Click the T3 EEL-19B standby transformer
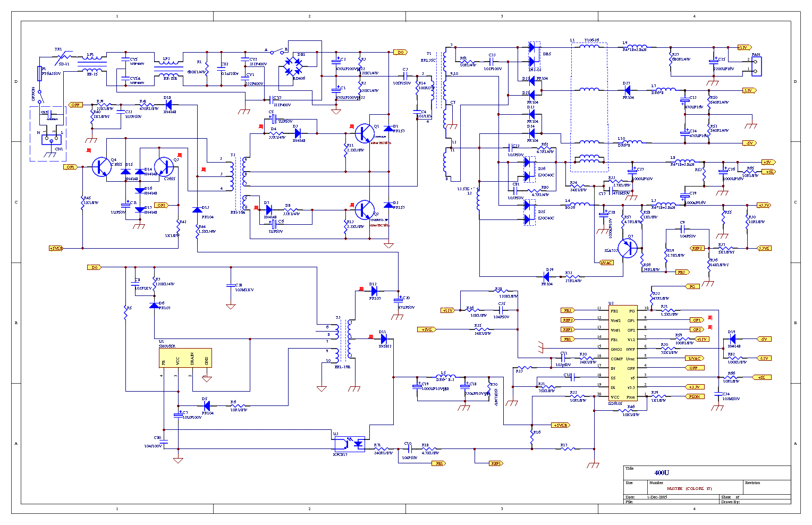This screenshot has width=812, height=525. point(344,340)
